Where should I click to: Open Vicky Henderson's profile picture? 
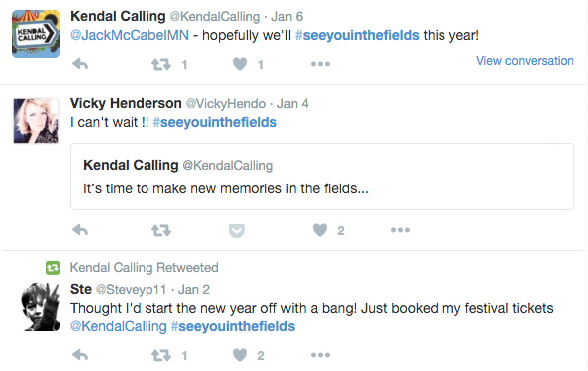pyautogui.click(x=36, y=120)
